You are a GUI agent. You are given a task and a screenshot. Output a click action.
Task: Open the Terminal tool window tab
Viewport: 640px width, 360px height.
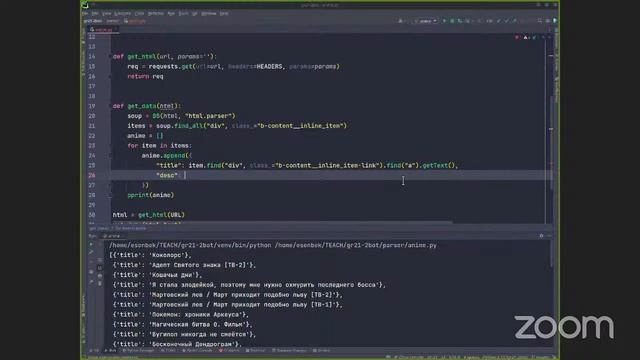click(x=256, y=351)
